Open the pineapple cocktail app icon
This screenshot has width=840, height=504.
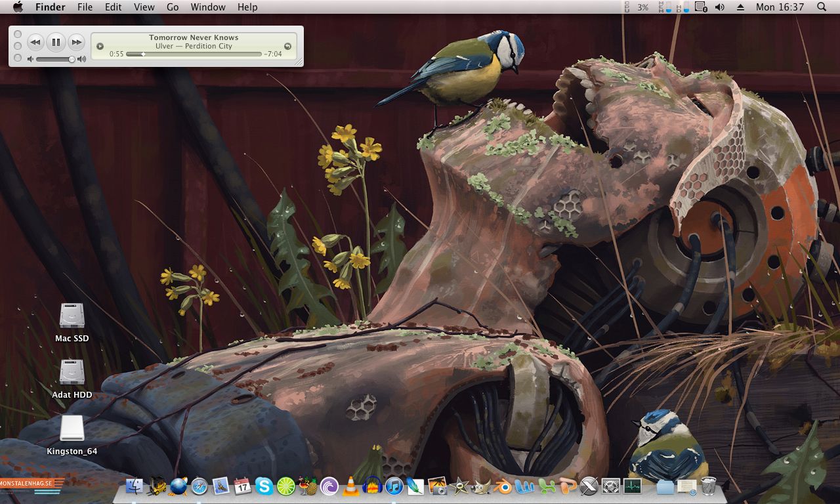(308, 486)
